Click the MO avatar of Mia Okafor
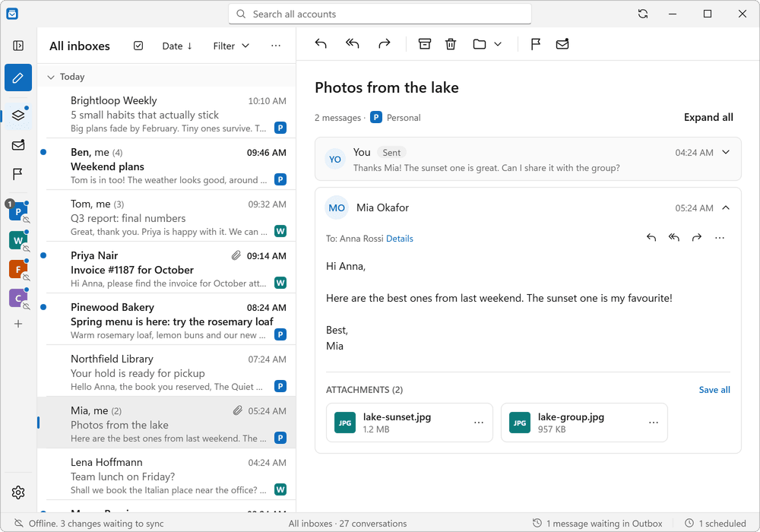 click(337, 207)
